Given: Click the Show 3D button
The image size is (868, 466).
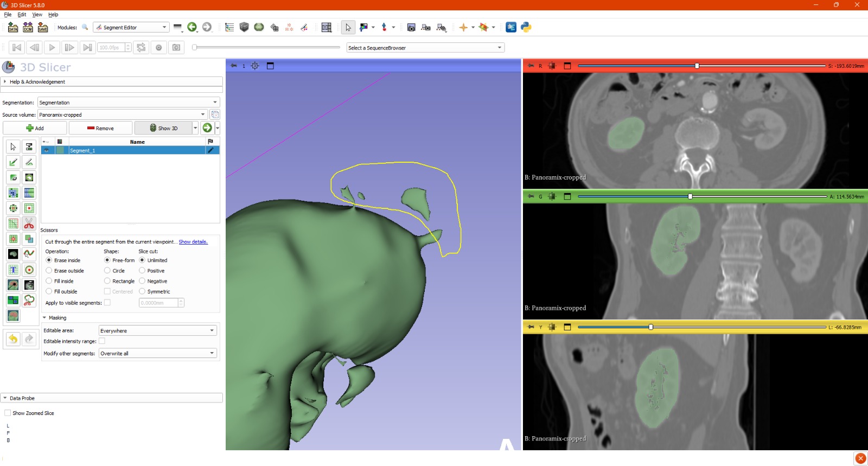Looking at the screenshot, I should point(164,128).
